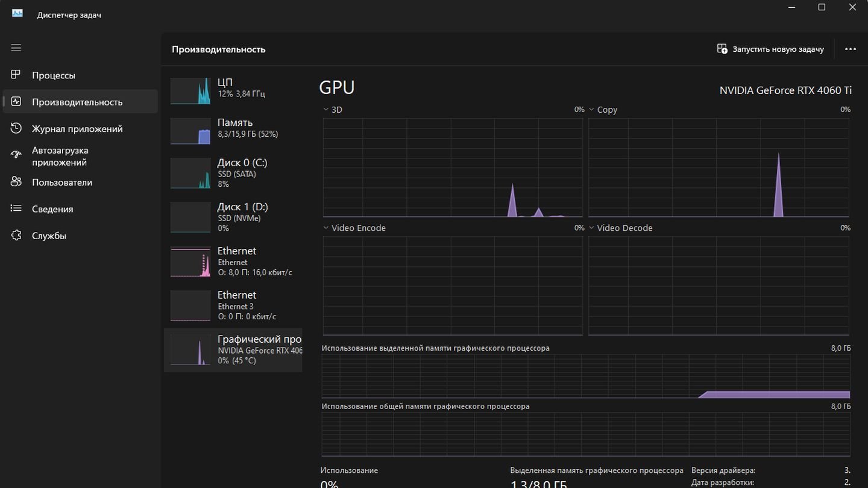The width and height of the screenshot is (868, 488).
Task: Close the Task Manager window
Action: [852, 7]
